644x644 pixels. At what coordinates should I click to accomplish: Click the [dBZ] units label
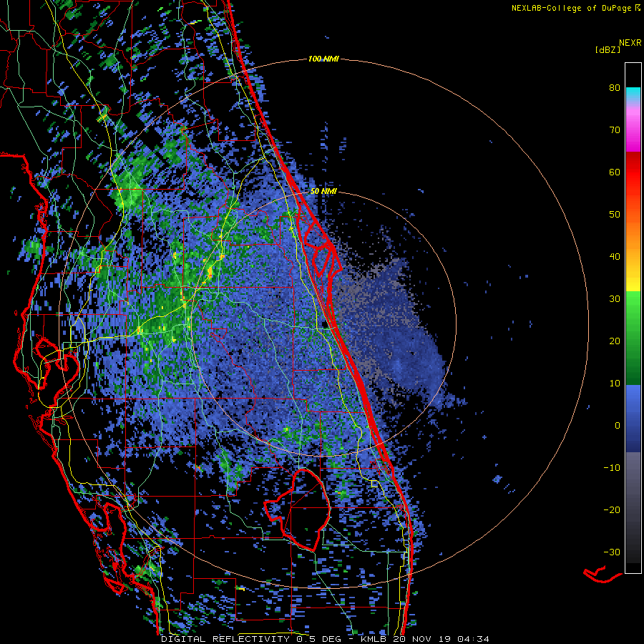(608, 49)
